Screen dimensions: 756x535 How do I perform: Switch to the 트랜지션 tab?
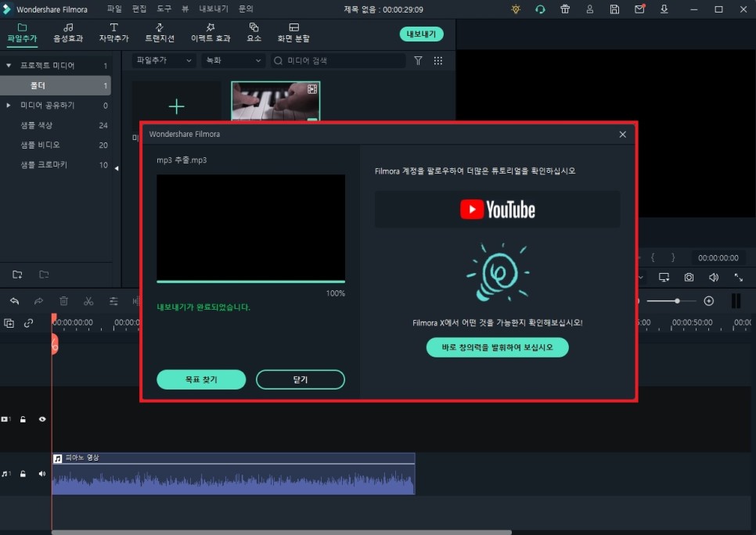click(x=160, y=33)
